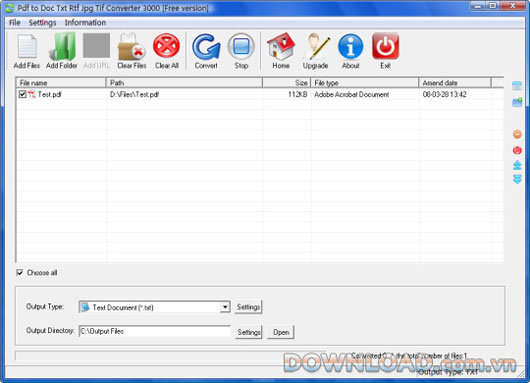The width and height of the screenshot is (530, 383).
Task: Sort by the File name column header
Action: click(x=61, y=83)
